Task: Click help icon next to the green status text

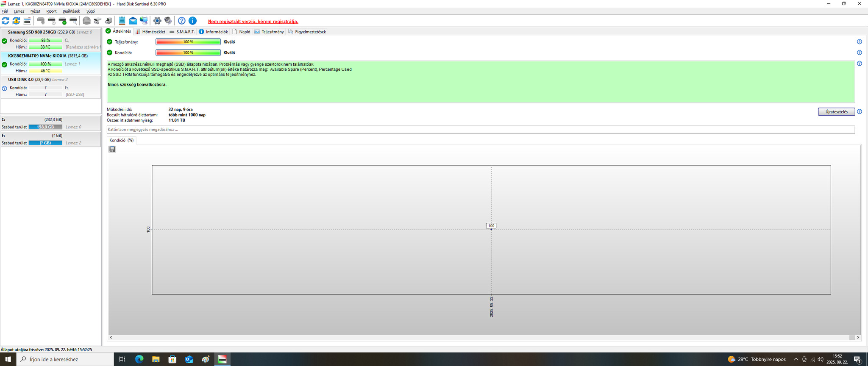Action: point(860,64)
